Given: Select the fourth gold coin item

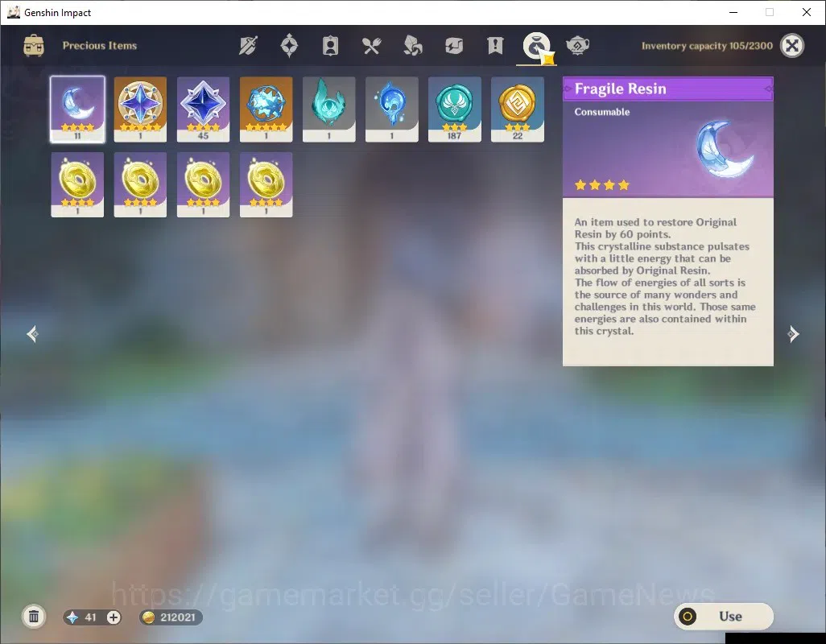Looking at the screenshot, I should [x=266, y=185].
